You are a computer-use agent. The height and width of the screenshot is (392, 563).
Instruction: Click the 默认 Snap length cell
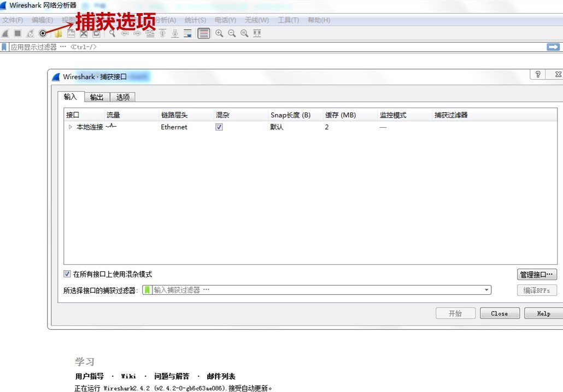(277, 127)
